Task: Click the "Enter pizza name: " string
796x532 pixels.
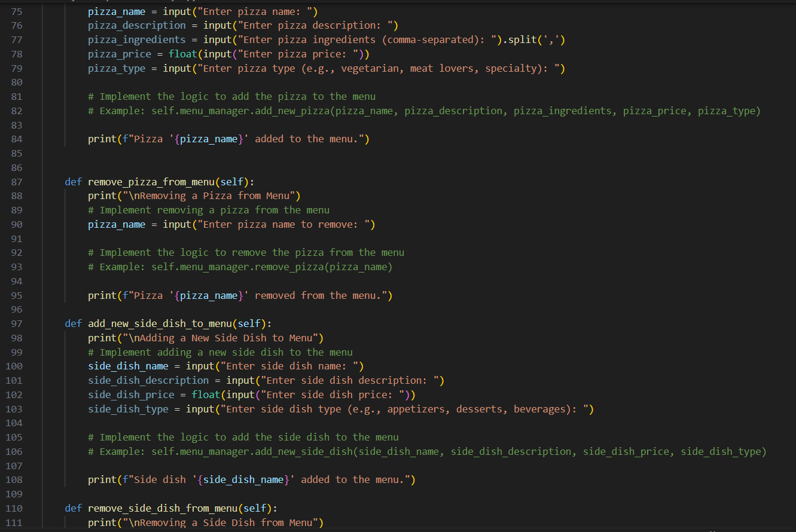Action: click(255, 11)
